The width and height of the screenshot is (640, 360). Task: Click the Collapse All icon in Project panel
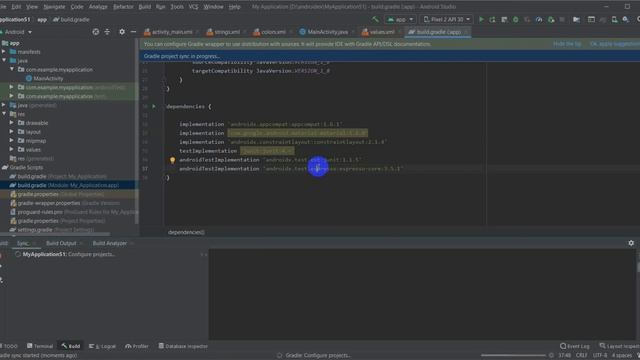[x=107, y=31]
